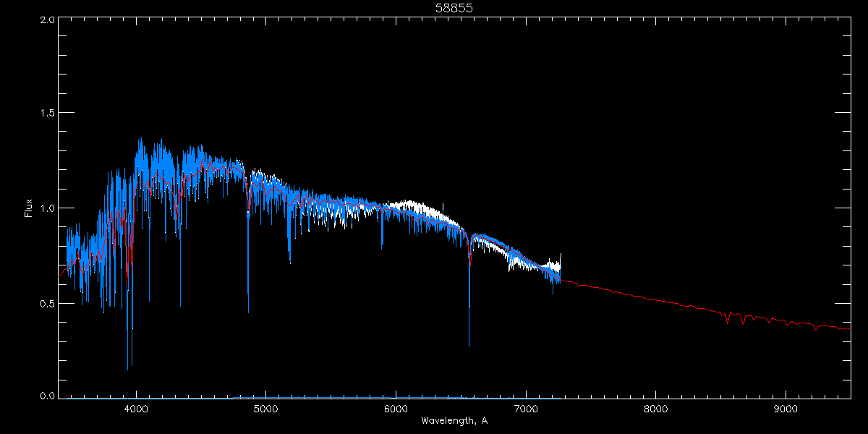Click the 1.0 flux tick label

pos(48,208)
